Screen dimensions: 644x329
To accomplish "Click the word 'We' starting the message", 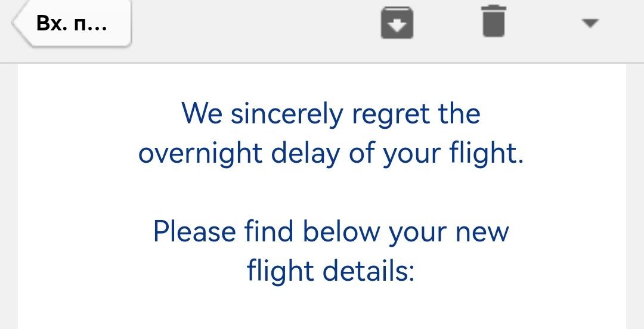I will (x=202, y=113).
